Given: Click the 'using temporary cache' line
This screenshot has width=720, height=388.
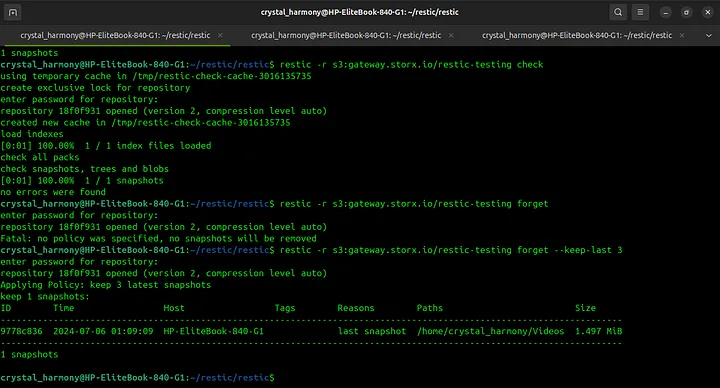Looking at the screenshot, I should point(156,76).
